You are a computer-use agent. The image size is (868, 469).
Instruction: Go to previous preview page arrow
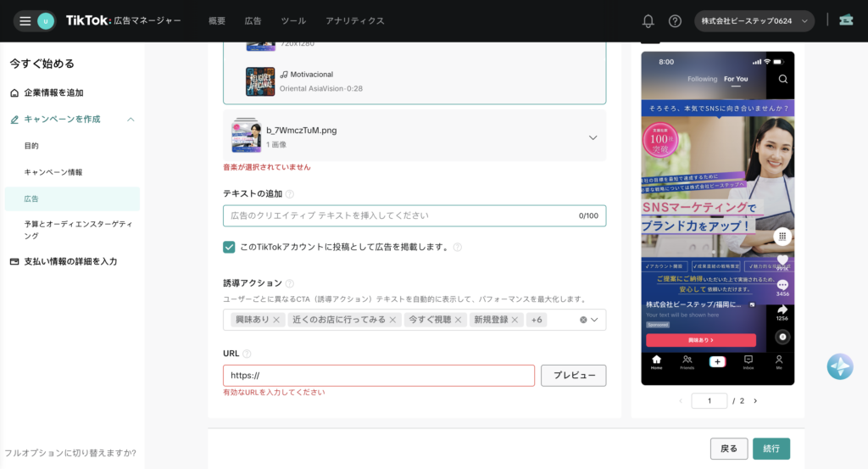point(681,401)
